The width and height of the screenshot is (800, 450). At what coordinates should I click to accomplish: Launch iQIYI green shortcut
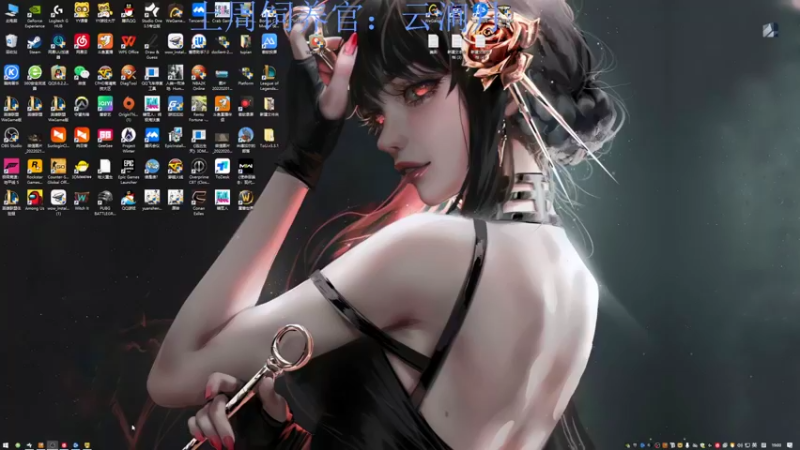105,104
